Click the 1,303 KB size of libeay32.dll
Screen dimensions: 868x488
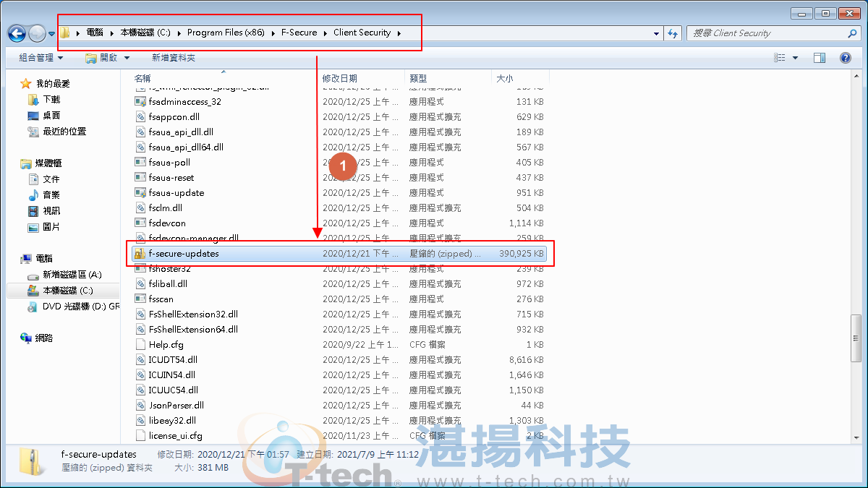click(526, 421)
